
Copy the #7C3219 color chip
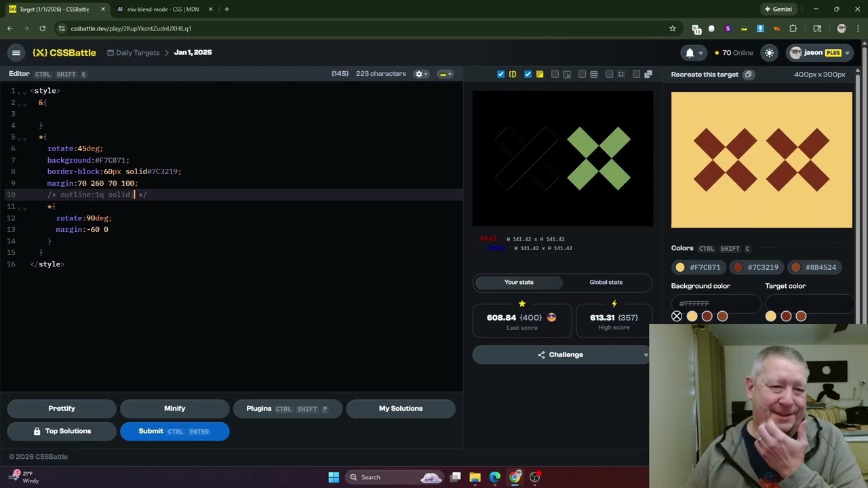point(756,267)
